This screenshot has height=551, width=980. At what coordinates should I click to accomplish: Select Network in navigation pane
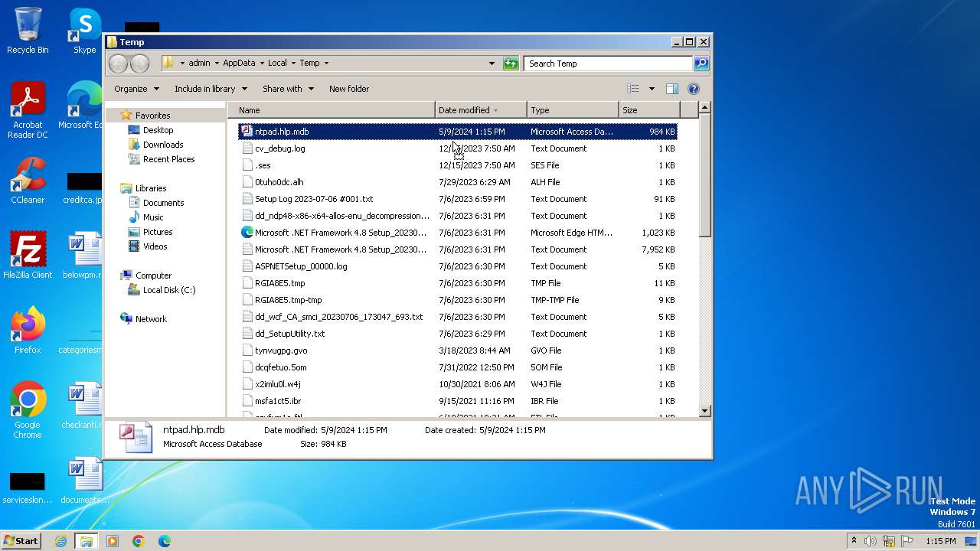click(151, 319)
